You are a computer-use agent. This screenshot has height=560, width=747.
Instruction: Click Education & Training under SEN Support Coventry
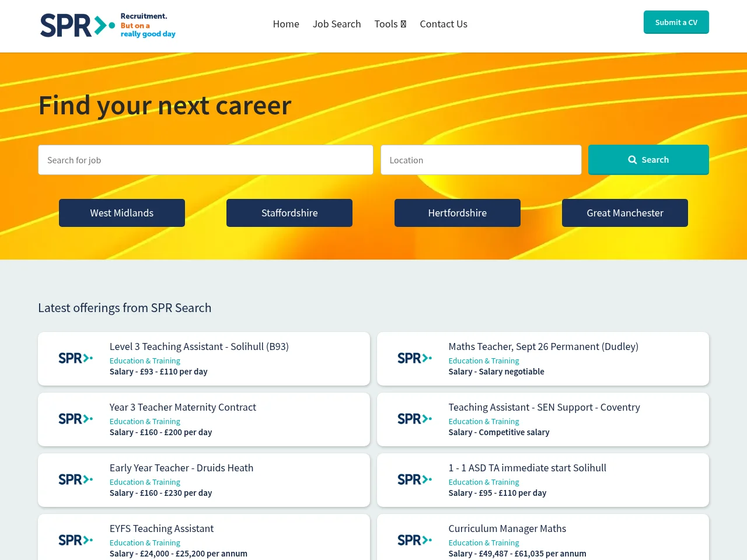(x=484, y=422)
